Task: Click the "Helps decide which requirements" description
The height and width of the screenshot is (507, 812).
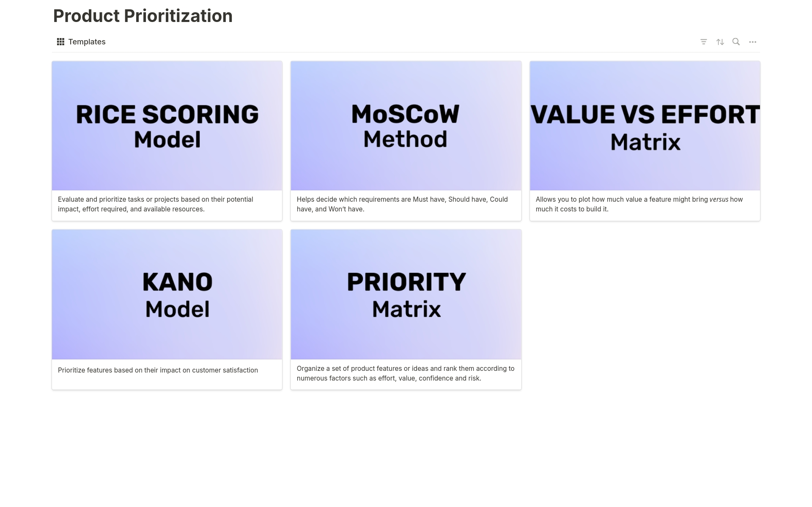Action: [402, 204]
